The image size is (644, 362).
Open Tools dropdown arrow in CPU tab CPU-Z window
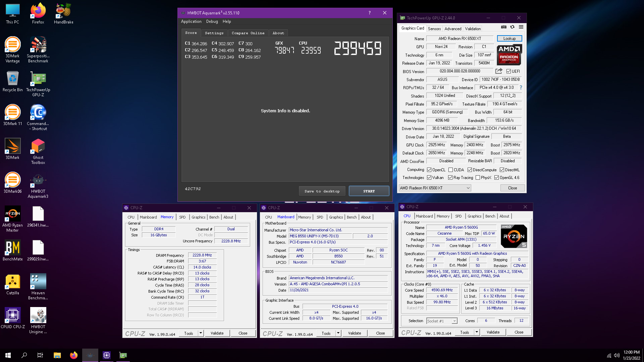pyautogui.click(x=477, y=332)
